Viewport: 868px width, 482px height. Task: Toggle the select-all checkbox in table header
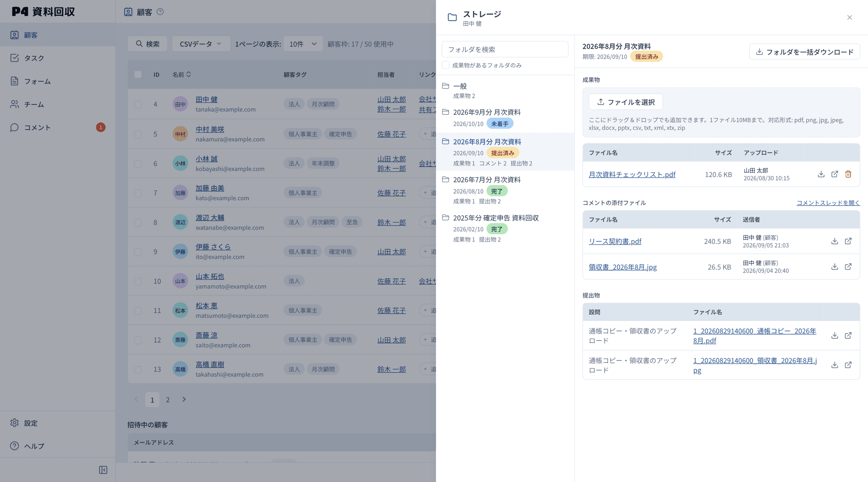click(x=138, y=75)
